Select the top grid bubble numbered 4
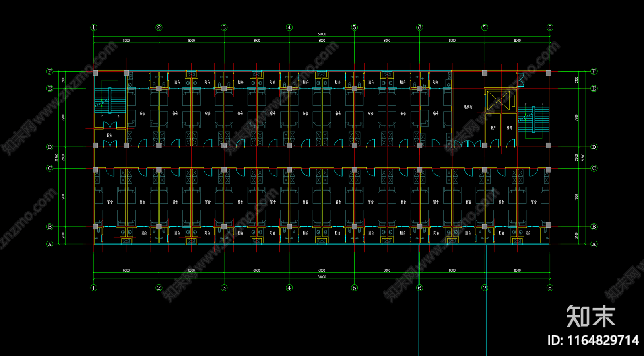Viewport: 644px width, 356px height. pyautogui.click(x=289, y=27)
